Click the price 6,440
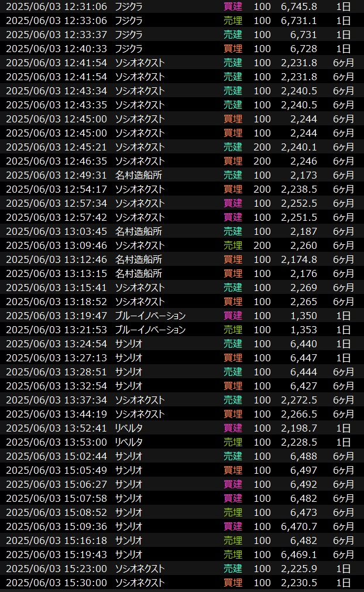 pyautogui.click(x=303, y=344)
